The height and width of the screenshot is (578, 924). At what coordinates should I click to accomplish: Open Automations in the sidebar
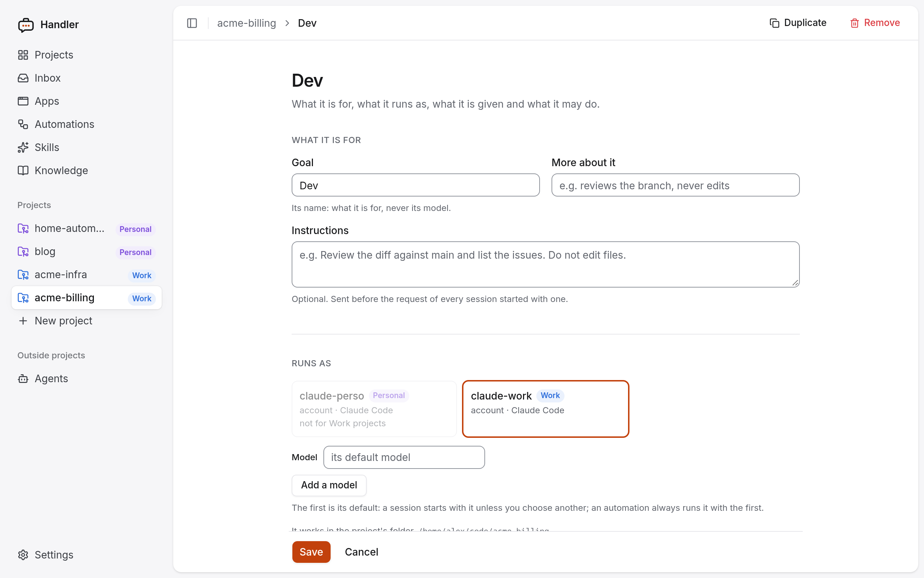pos(87,124)
